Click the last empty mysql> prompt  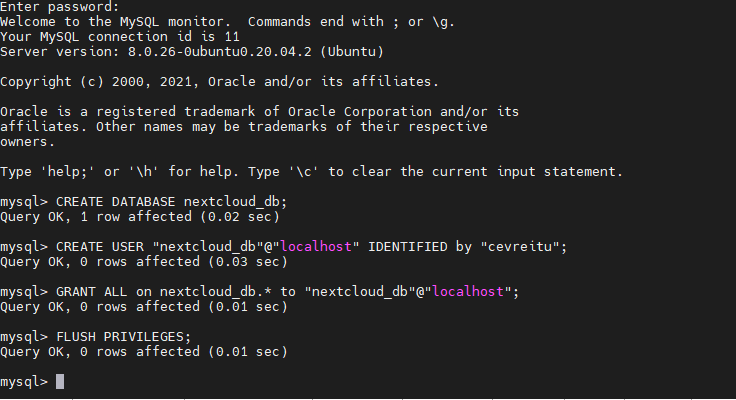[x=24, y=382]
